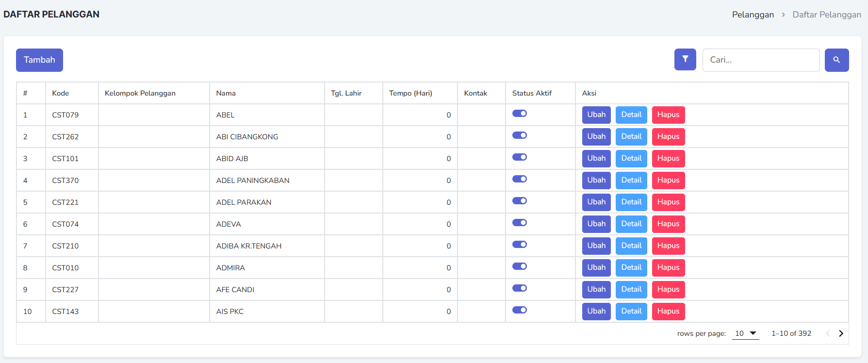Toggle status switch for ABID AJB
Image resolution: width=868 pixels, height=363 pixels.
(519, 157)
